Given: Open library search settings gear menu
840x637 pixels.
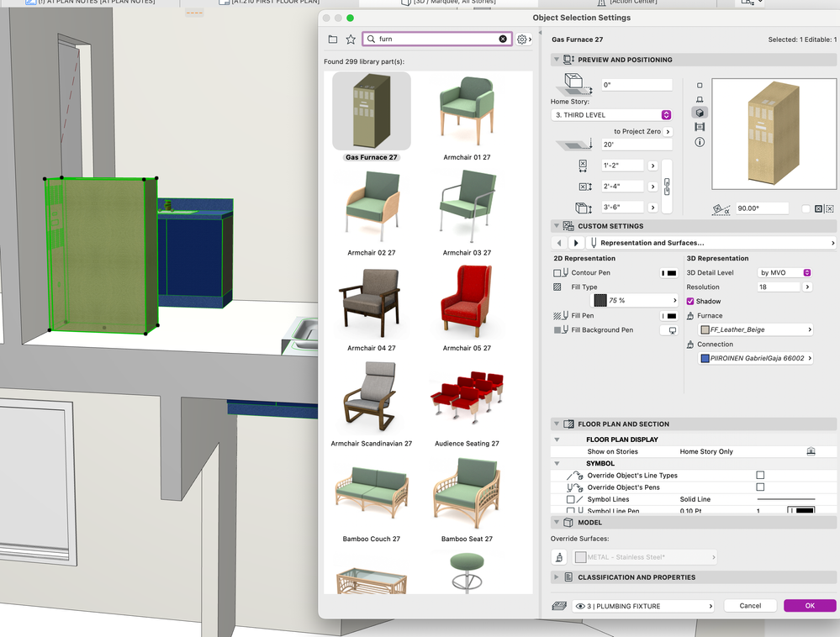Looking at the screenshot, I should [x=523, y=39].
